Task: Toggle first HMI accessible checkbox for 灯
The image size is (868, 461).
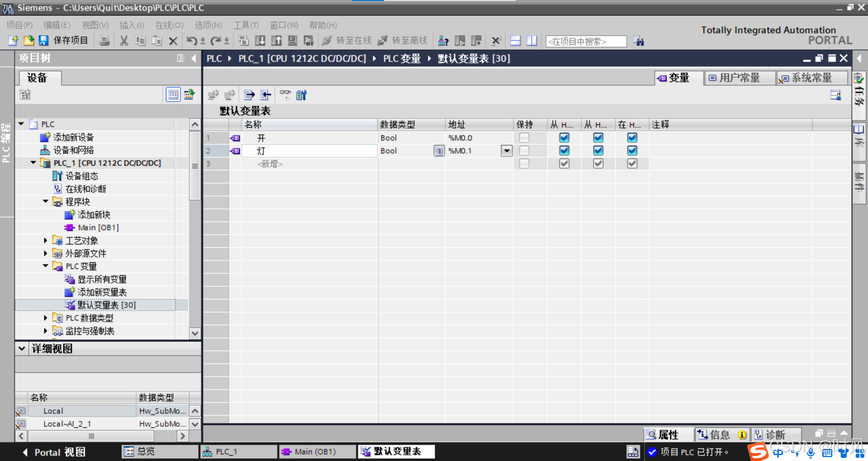Action: click(564, 150)
